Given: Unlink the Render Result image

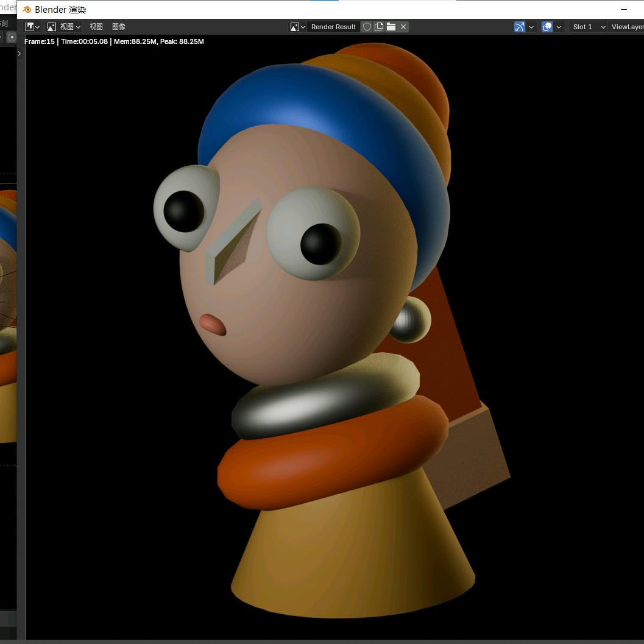Looking at the screenshot, I should coord(403,27).
